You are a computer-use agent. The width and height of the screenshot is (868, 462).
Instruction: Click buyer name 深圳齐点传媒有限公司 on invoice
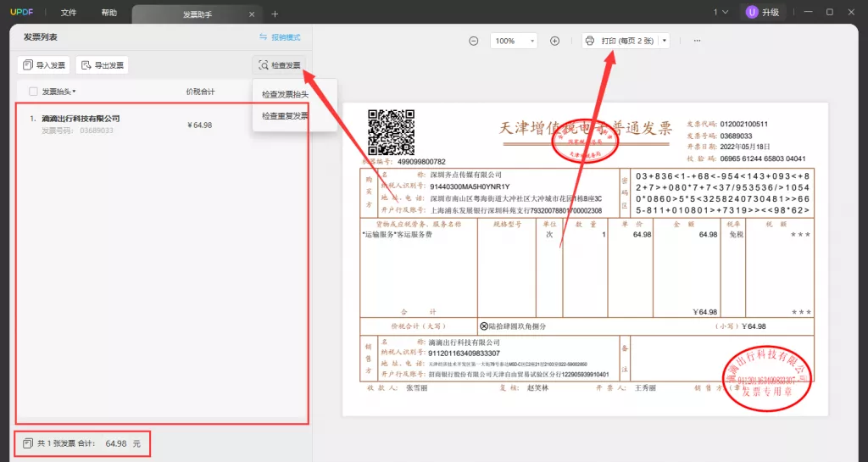click(465, 175)
